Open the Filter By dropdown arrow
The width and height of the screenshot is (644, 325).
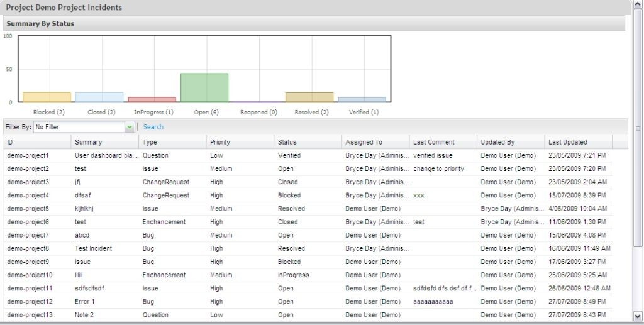(x=130, y=127)
